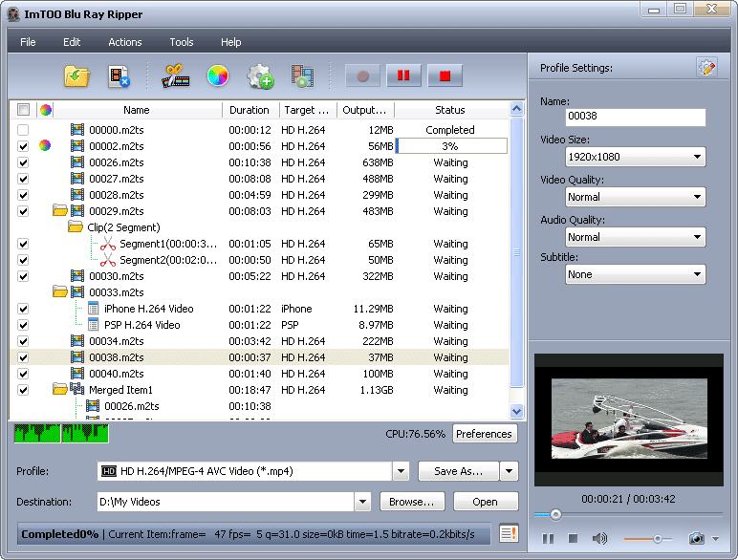
Task: Open the Actions menu
Action: 124,42
